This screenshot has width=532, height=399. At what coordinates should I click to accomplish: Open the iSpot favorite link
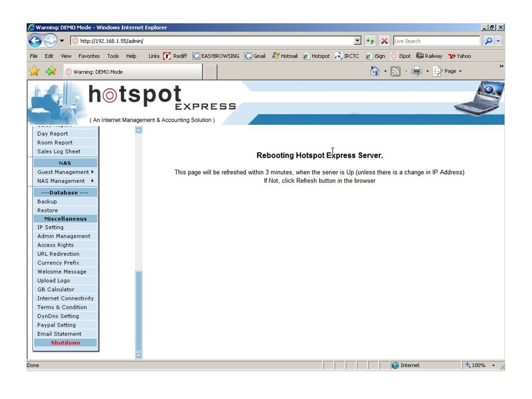point(401,56)
